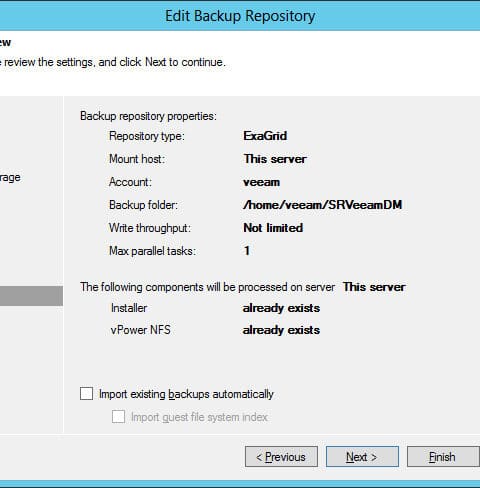
Task: Click the Finish button
Action: click(443, 457)
